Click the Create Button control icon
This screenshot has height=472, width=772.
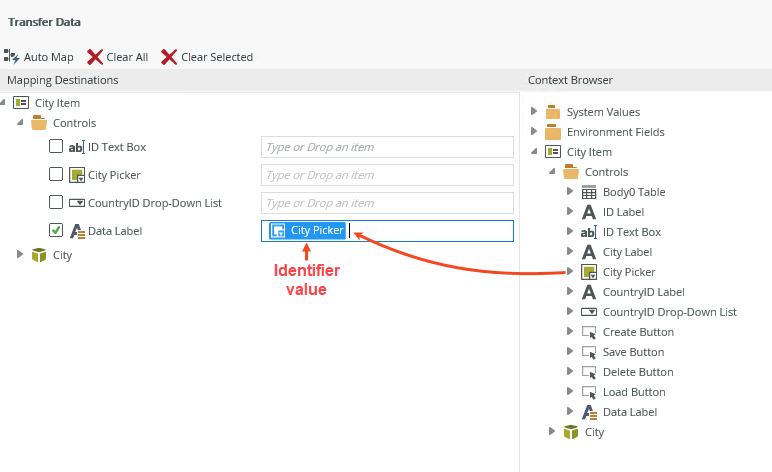pyautogui.click(x=589, y=332)
